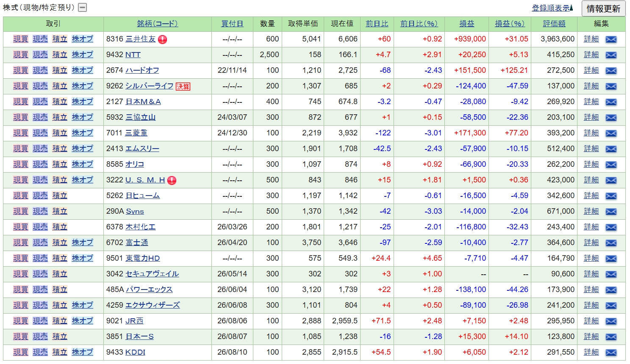The height and width of the screenshot is (364, 630).
Task: Open the envelope icon for U.S.M.H
Action: pos(611,180)
